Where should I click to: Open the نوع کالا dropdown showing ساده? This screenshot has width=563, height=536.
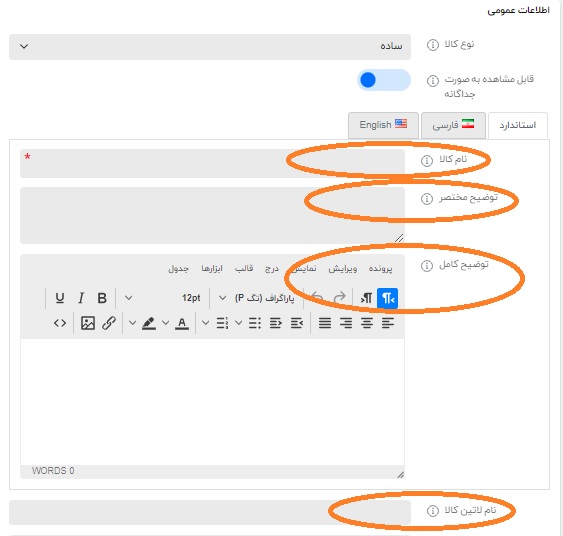point(210,47)
